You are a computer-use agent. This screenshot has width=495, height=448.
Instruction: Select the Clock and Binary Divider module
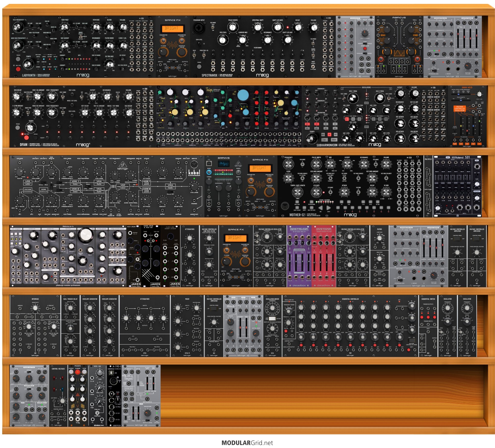[x=171, y=256]
